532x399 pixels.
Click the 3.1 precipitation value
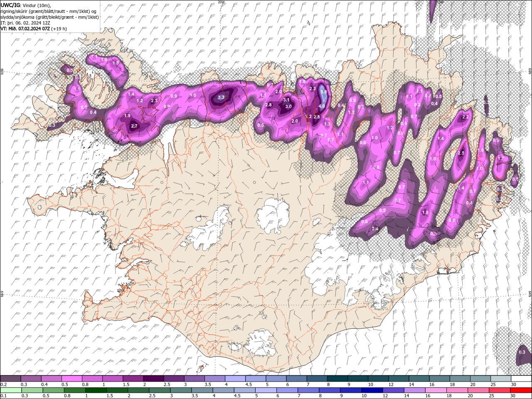286,100
